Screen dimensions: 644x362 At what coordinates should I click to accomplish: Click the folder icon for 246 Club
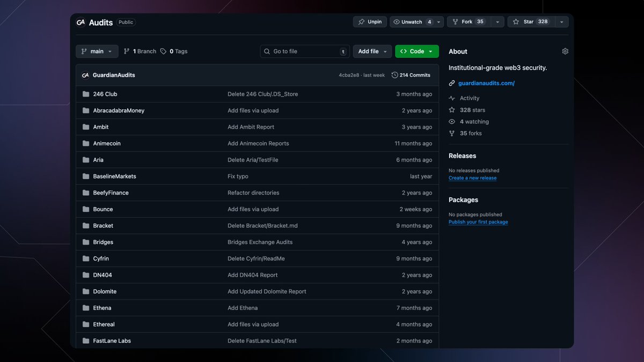pos(86,94)
